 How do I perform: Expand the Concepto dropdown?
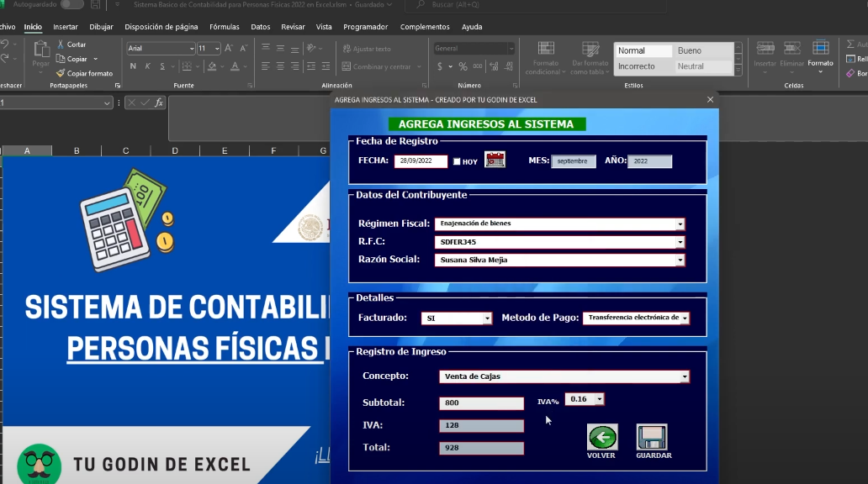[x=685, y=376]
